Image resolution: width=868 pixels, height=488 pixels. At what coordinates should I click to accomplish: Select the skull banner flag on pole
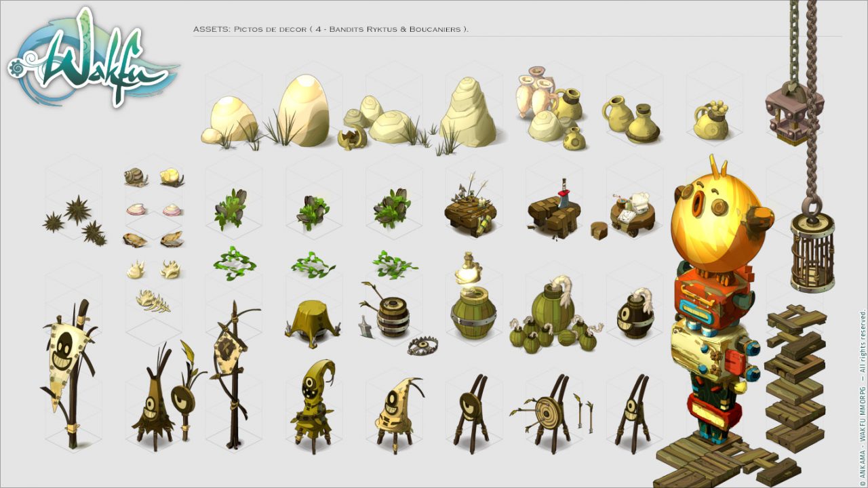[68, 373]
